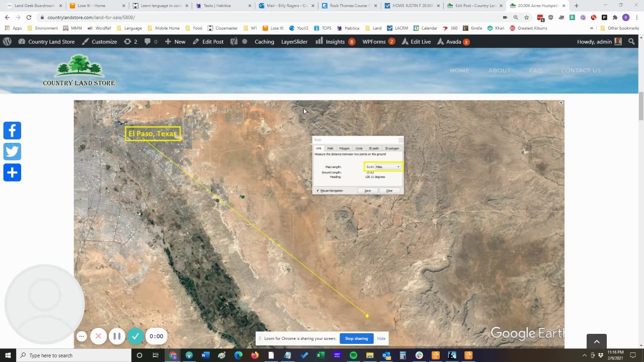Screen dimensions: 644x362
Task: Open the Chrome extensions puzzle icon
Action: pos(615,17)
